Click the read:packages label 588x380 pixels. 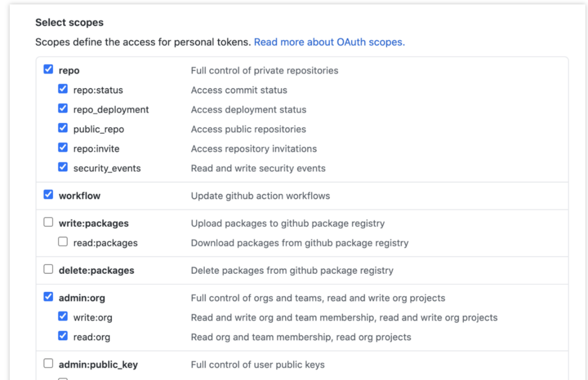tap(105, 243)
